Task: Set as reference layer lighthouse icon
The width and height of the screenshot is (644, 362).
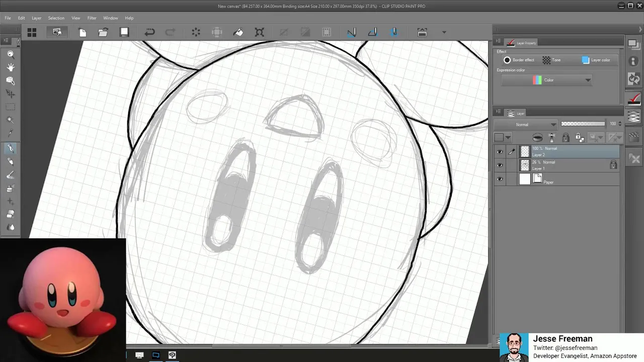Action: point(552,138)
